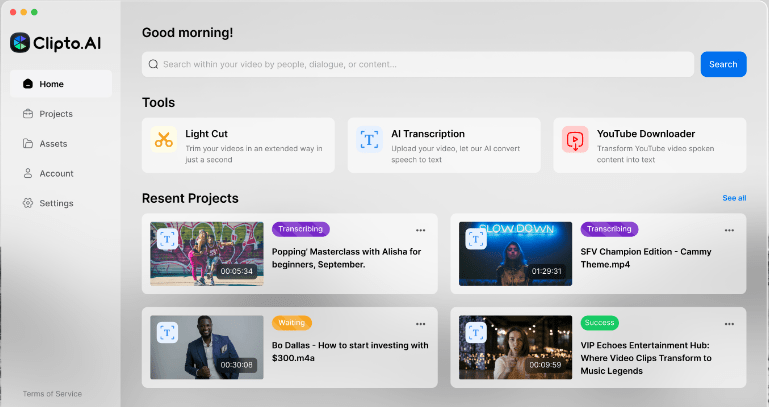This screenshot has height=407, width=769.
Task: Open more options for Bo Dallas project
Action: 421,324
